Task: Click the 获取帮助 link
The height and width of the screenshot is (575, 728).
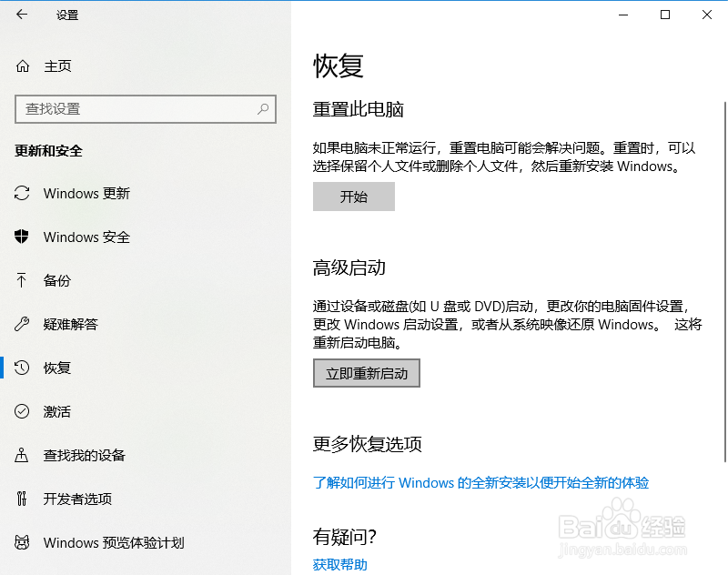Action: 339,564
